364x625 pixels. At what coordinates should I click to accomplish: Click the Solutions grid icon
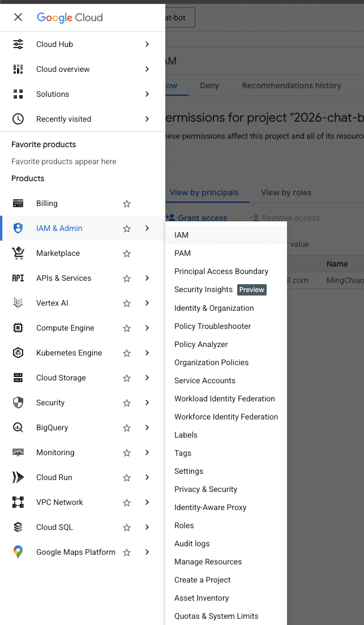(18, 94)
